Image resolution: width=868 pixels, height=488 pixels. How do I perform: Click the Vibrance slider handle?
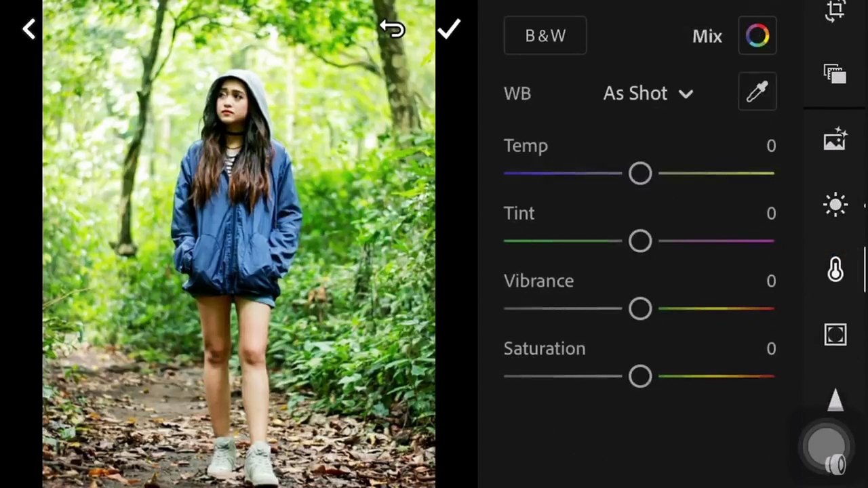tap(640, 309)
